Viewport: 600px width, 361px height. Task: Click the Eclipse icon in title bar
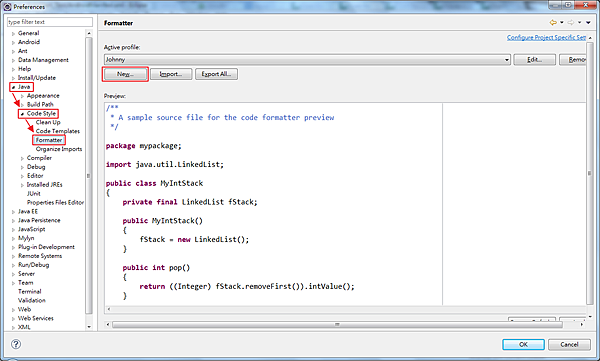point(7,7)
